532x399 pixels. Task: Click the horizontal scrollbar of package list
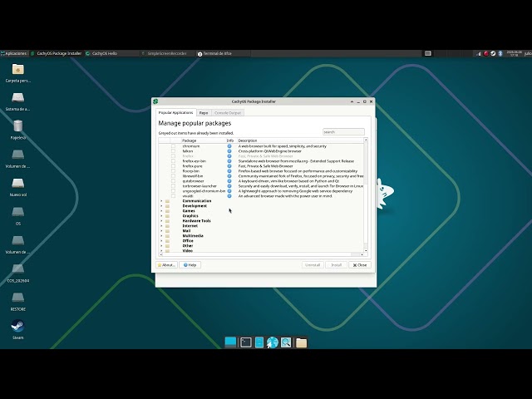261,254
